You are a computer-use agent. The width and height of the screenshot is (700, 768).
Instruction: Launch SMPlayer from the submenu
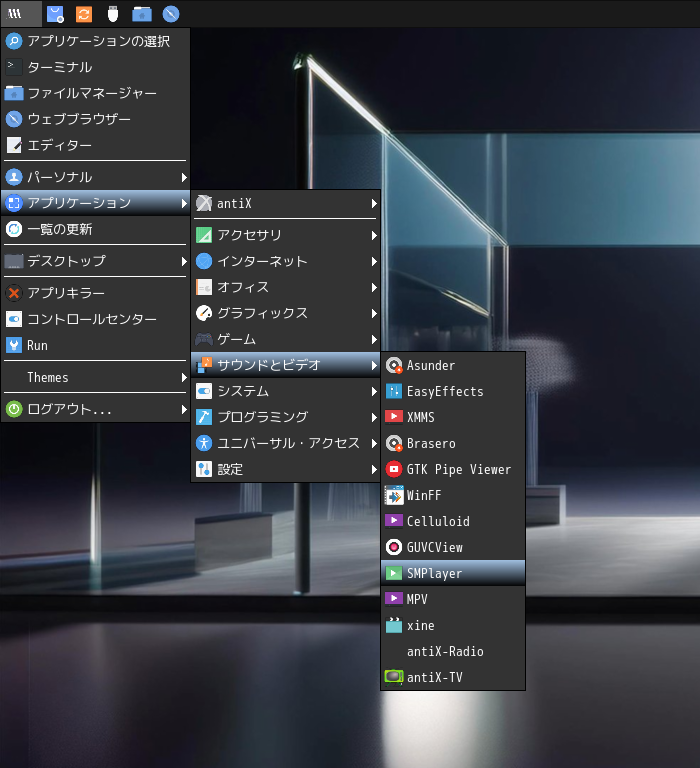click(434, 573)
